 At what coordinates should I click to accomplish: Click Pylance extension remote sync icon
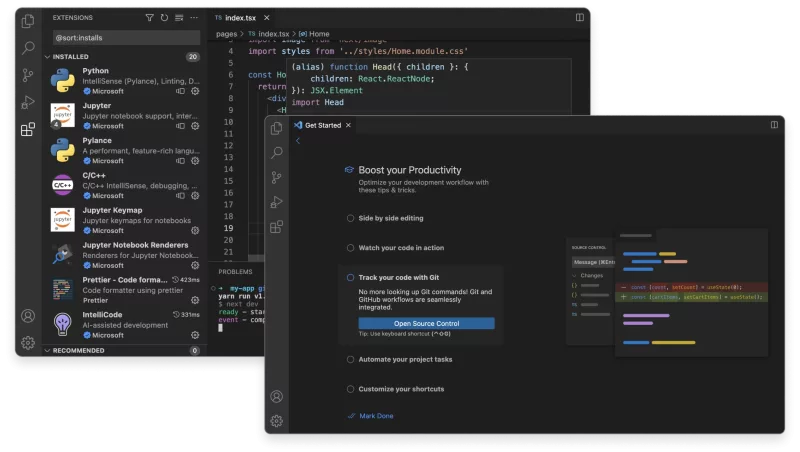click(x=180, y=161)
